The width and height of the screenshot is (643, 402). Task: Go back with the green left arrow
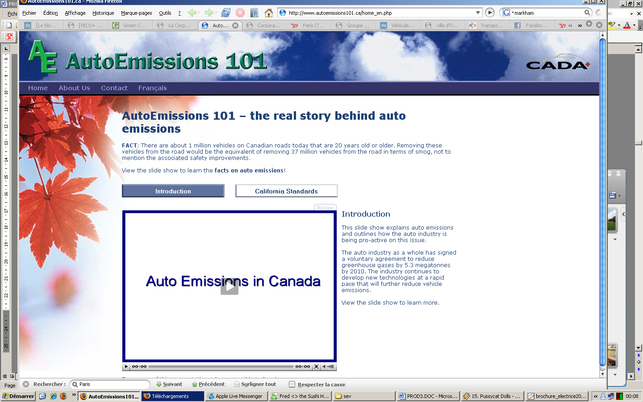tap(192, 13)
